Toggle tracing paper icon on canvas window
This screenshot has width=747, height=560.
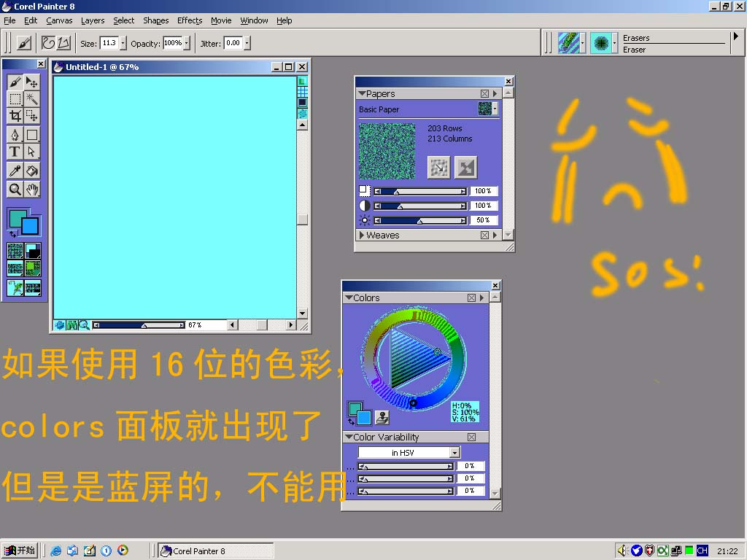pos(302,81)
